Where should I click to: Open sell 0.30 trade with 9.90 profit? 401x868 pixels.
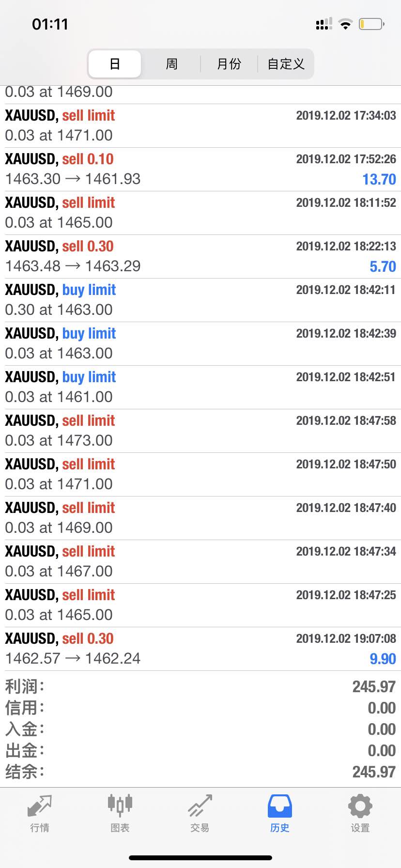point(200,649)
